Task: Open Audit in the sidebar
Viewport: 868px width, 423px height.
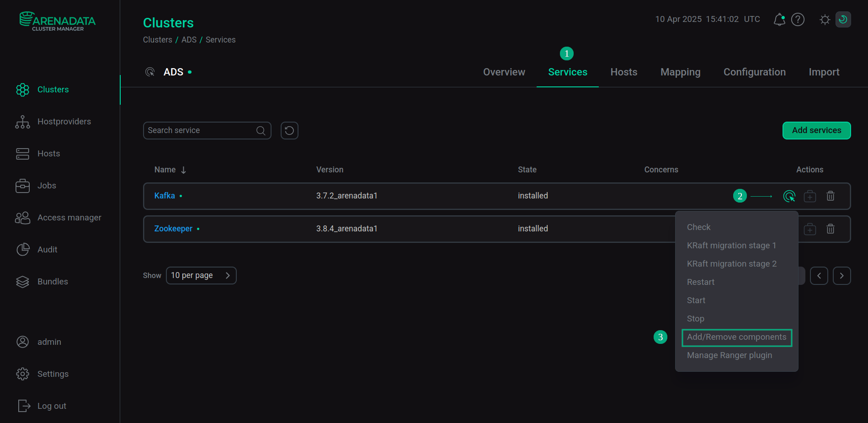Action: (x=47, y=250)
